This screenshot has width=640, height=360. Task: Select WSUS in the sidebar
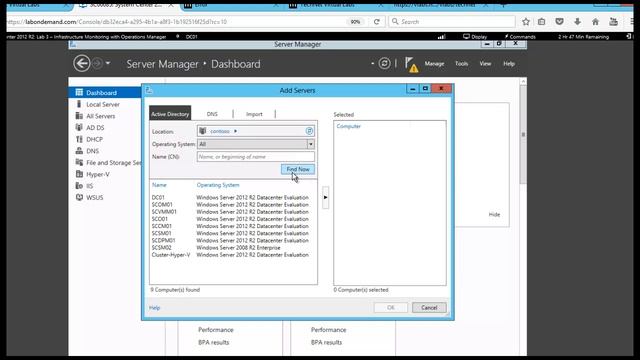pyautogui.click(x=95, y=198)
